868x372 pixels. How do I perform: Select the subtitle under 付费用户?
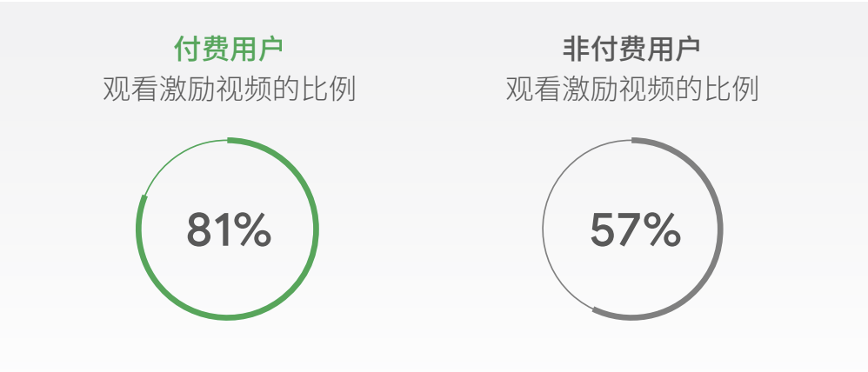coord(228,90)
